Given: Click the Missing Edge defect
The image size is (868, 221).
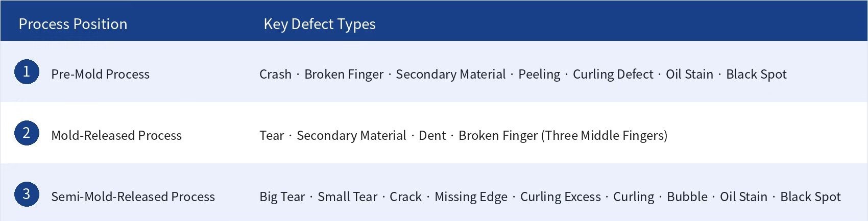Looking at the screenshot, I should click(471, 197).
